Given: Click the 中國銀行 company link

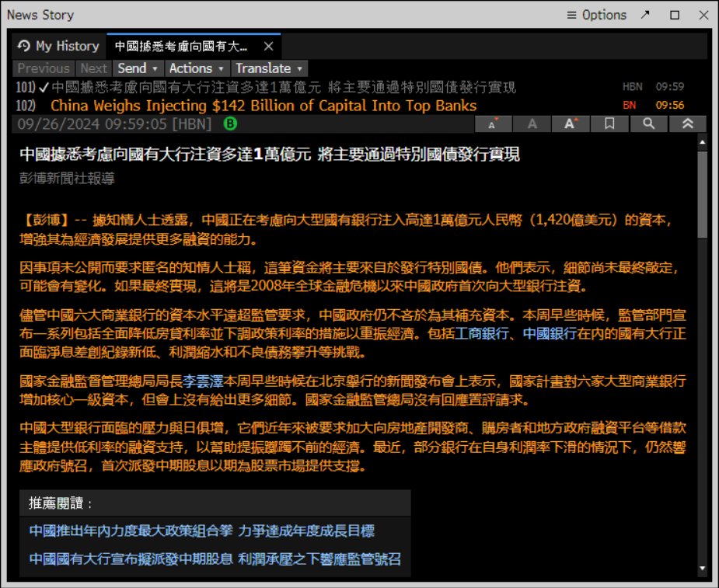Looking at the screenshot, I should coord(550,334).
